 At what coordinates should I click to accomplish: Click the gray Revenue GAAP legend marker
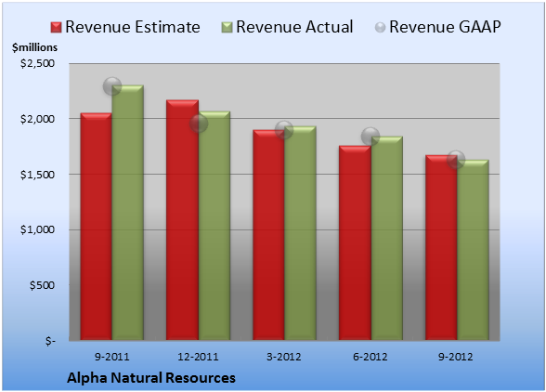coord(380,28)
